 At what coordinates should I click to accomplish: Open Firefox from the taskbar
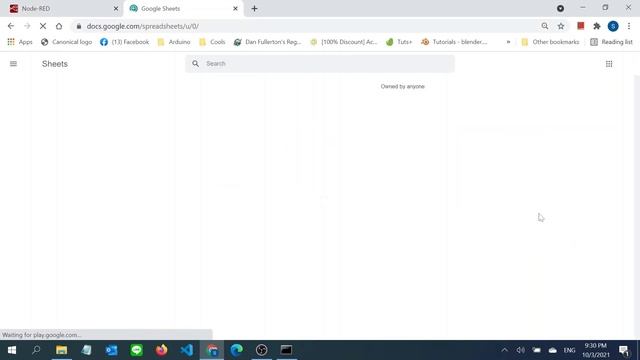click(162, 350)
